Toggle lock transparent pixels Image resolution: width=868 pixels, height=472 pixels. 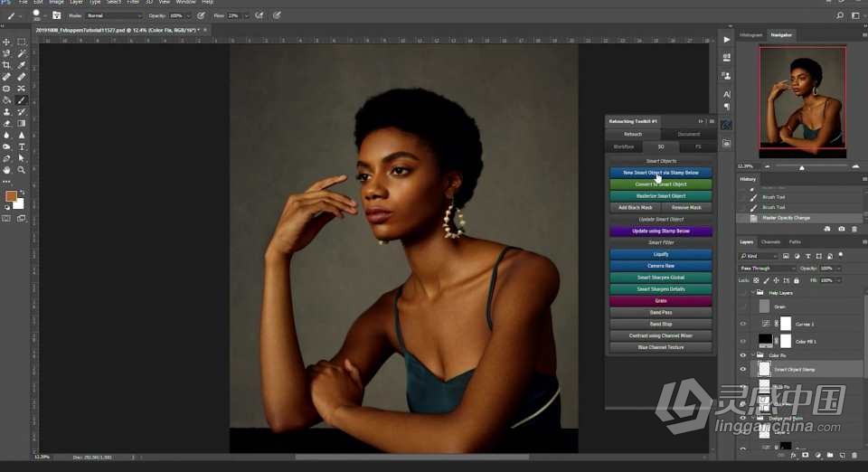756,280
